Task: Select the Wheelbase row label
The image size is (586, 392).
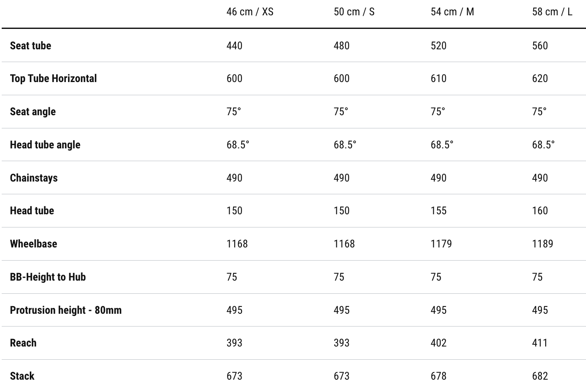Action: (34, 244)
